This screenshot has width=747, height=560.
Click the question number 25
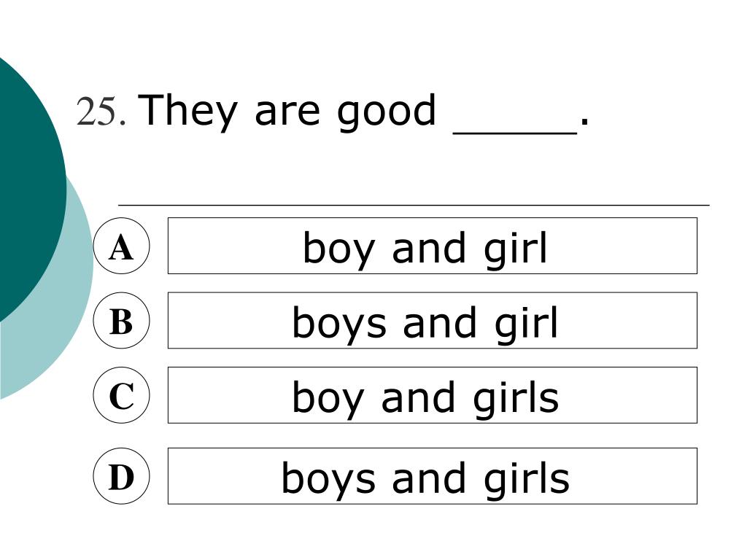click(101, 112)
